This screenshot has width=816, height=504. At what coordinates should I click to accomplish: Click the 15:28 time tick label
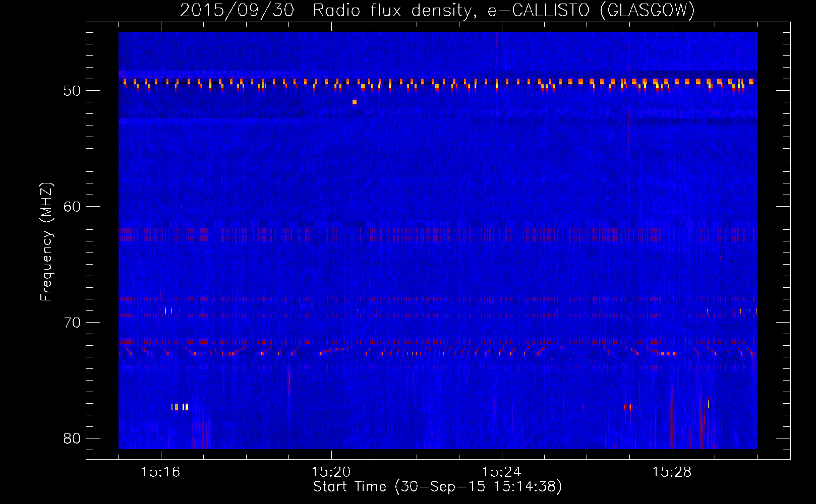672,472
